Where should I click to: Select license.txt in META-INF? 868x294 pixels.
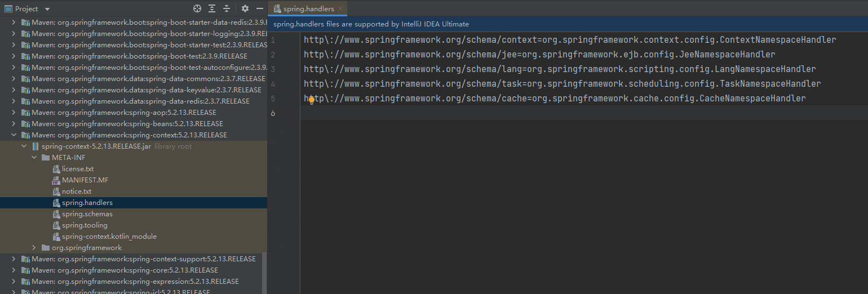pyautogui.click(x=77, y=169)
